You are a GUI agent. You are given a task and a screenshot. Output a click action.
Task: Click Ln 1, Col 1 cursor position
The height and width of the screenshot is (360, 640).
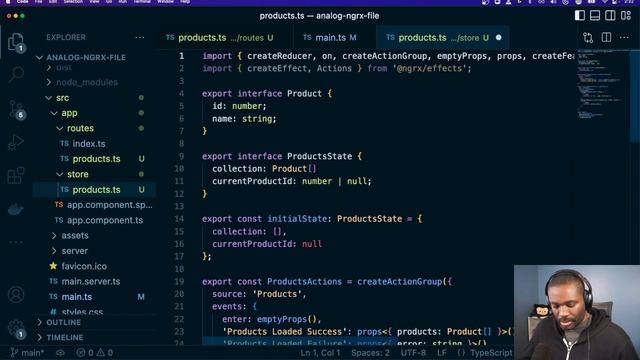[320, 352]
